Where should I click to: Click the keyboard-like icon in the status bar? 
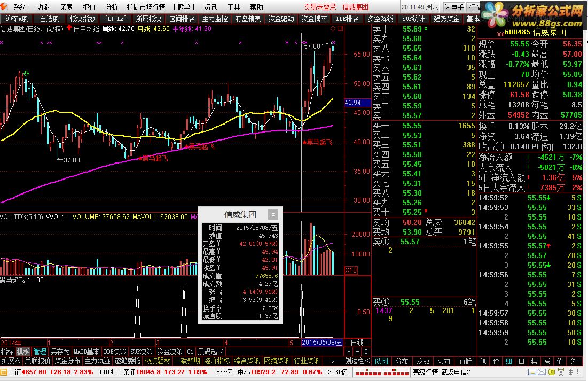[x=532, y=372]
